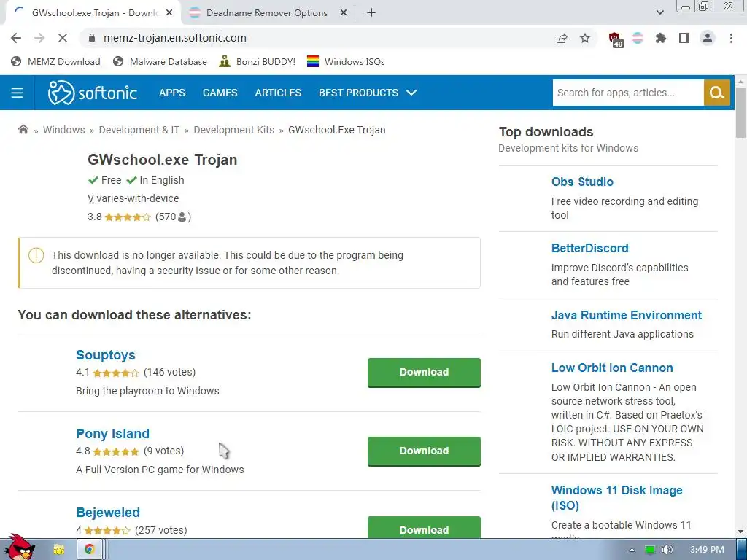747x560 pixels.
Task: Click the home breadcrumb icon
Action: click(x=23, y=130)
